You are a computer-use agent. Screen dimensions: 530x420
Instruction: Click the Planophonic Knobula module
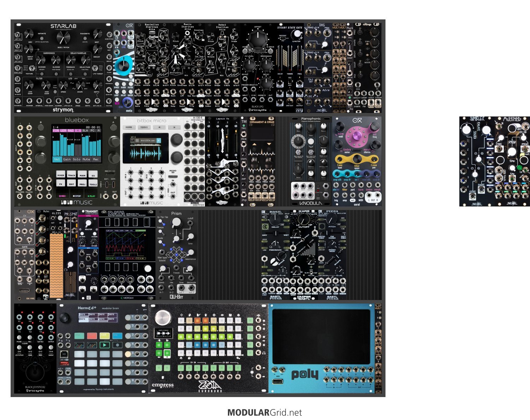click(x=311, y=161)
